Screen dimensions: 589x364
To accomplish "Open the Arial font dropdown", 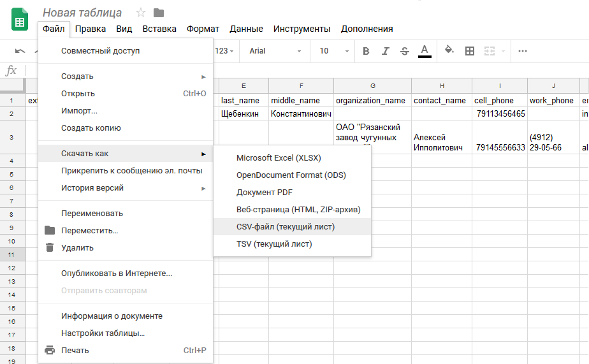I will tap(275, 51).
